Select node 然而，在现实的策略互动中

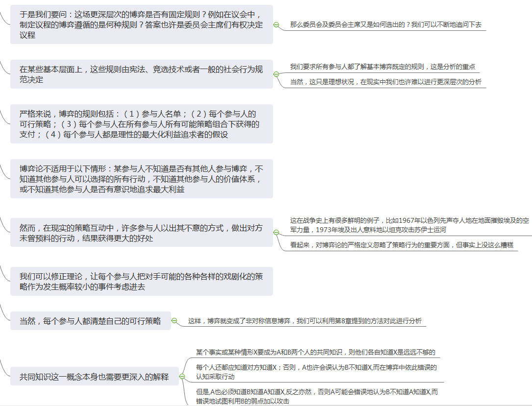142,233
